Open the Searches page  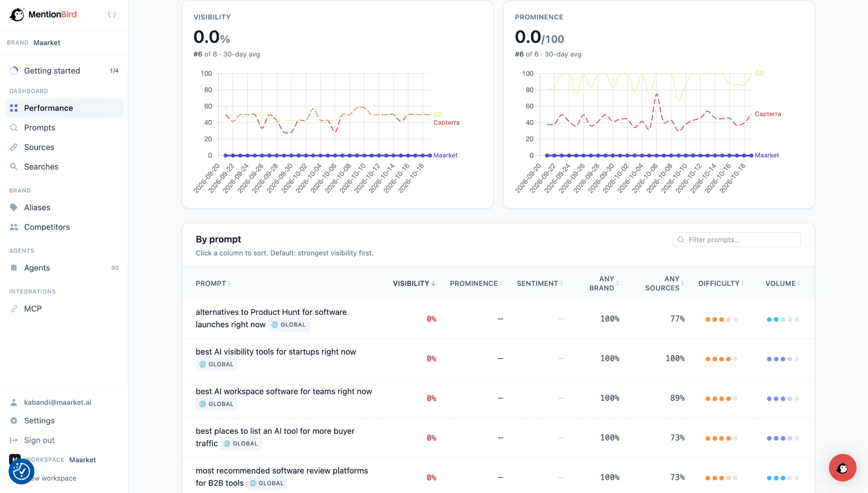(x=64, y=166)
